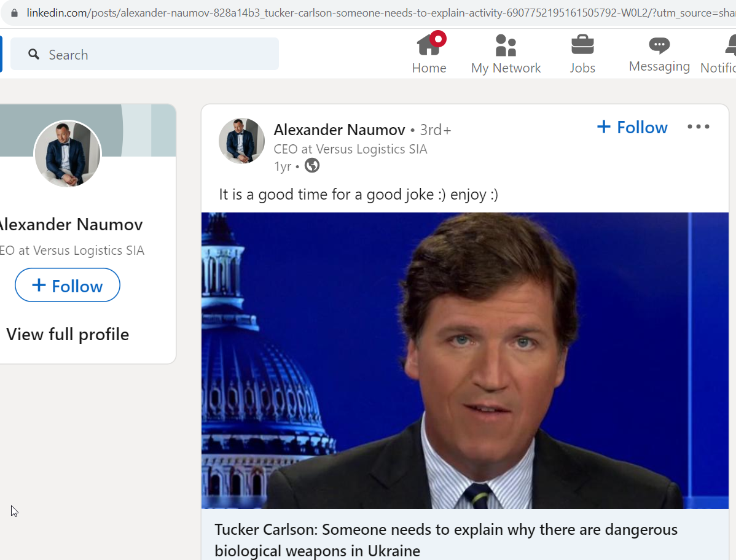Open the Home navigation icon
This screenshot has height=560, width=736.
429,54
